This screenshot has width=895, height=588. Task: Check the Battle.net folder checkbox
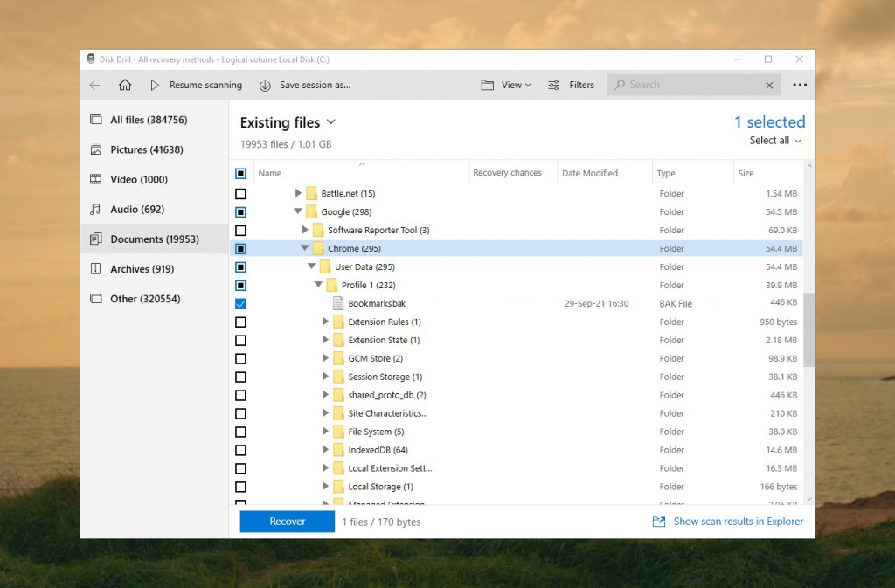point(240,193)
